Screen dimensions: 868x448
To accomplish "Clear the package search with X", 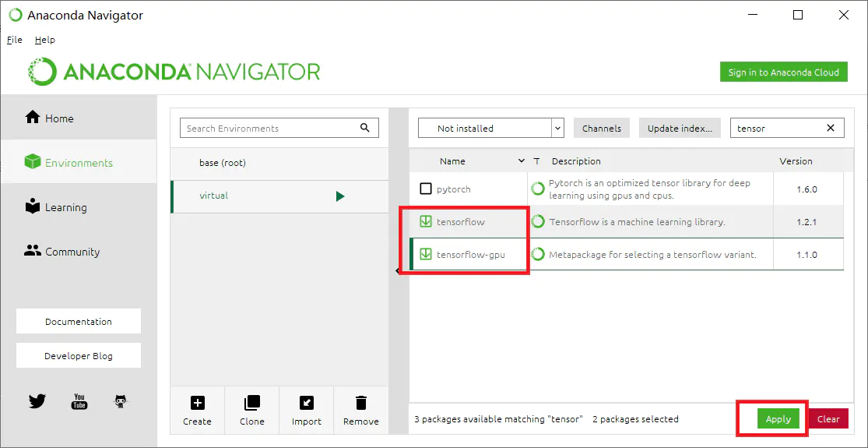I will coord(831,128).
